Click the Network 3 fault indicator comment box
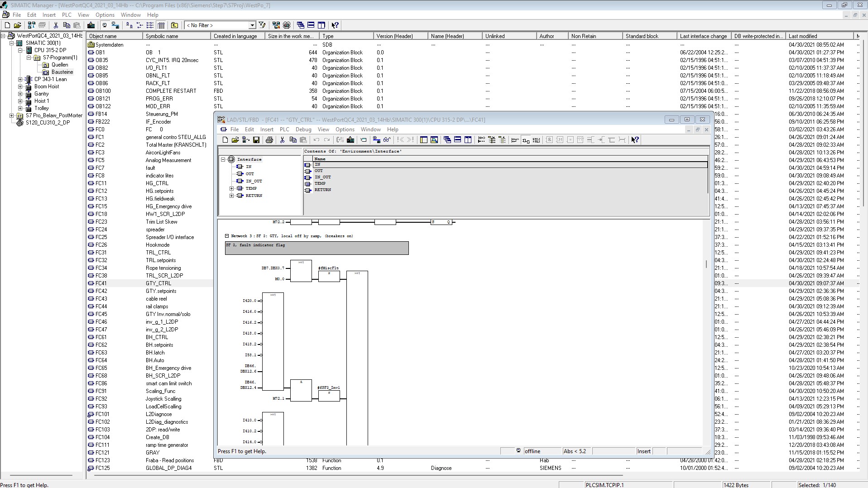This screenshot has height=488, width=868. [317, 248]
